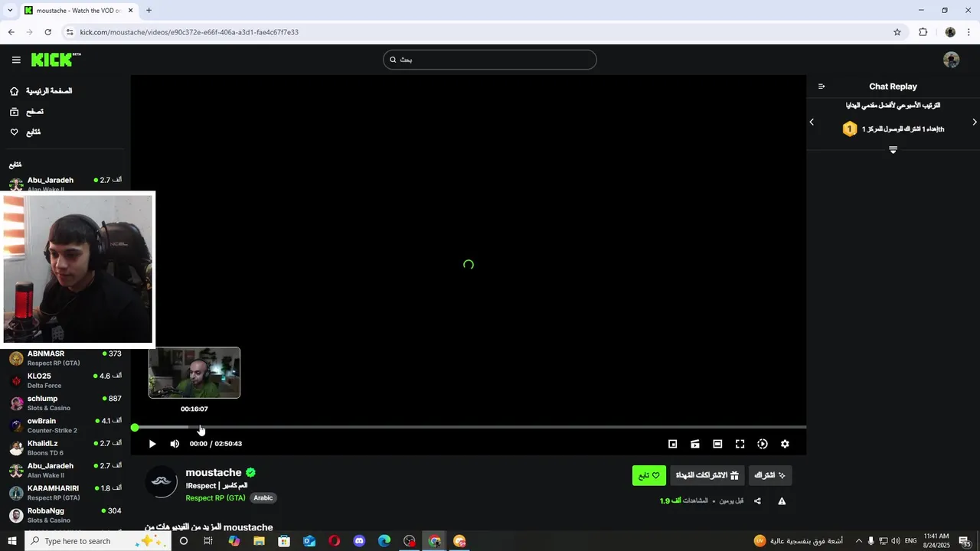Open Windows Start menu
This screenshot has width=980, height=551.
click(11, 541)
